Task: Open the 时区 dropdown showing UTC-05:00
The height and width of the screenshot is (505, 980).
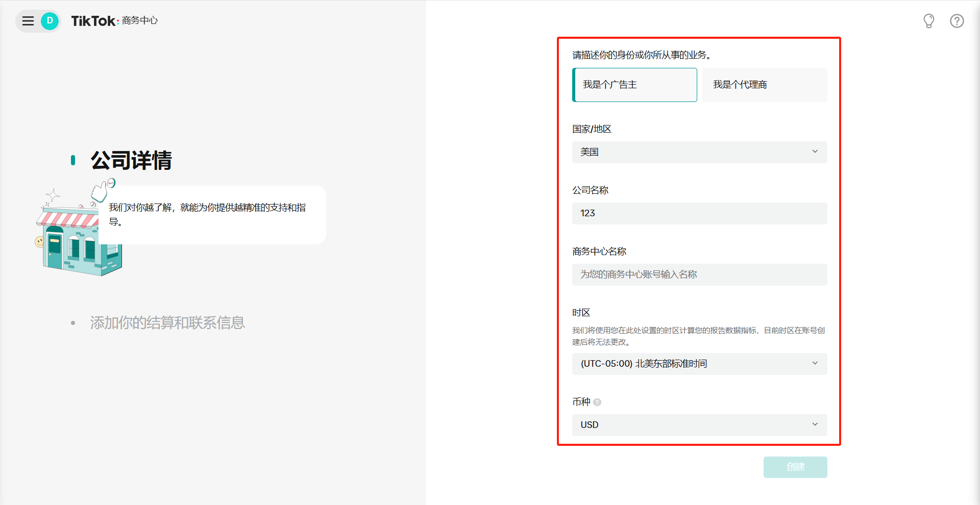Action: point(699,364)
